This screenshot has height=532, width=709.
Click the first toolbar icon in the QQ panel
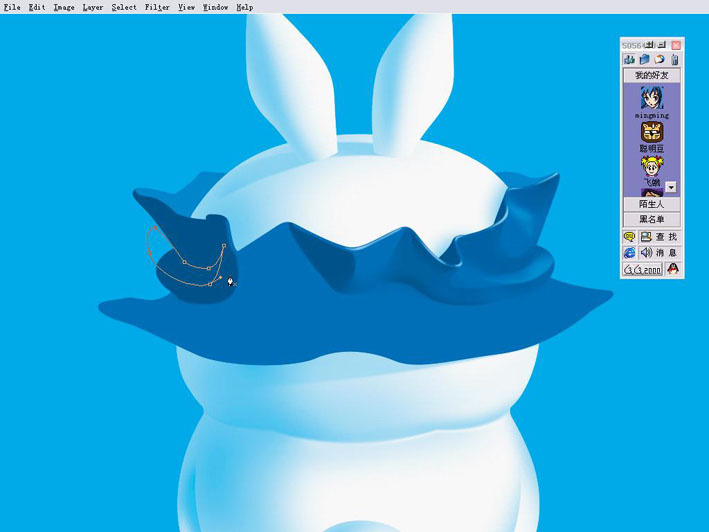pyautogui.click(x=629, y=60)
